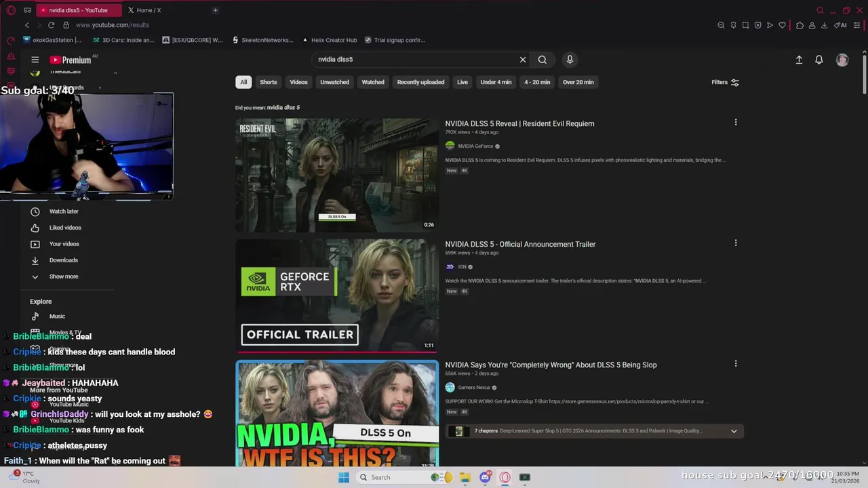
Task: Open the 3D Cars: Inside an... bookmark
Action: click(123, 40)
